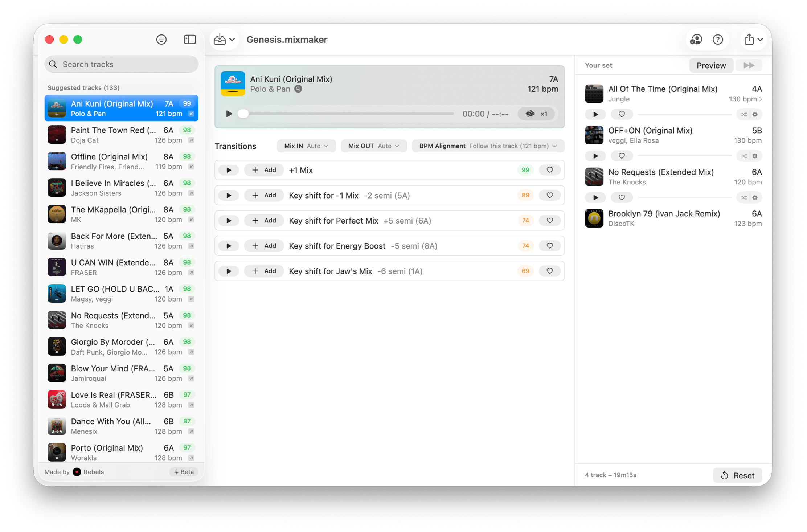Click the help question mark icon
The image size is (807, 532).
point(717,39)
